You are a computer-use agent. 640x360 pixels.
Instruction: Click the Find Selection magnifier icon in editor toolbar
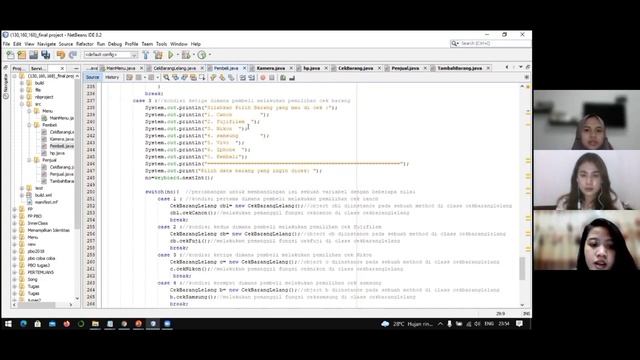point(166,78)
